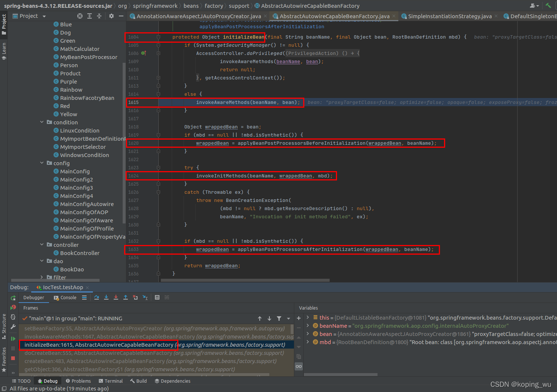The image size is (557, 392).
Task: Click the rerun IocTest.testAop icon
Action: 13,298
